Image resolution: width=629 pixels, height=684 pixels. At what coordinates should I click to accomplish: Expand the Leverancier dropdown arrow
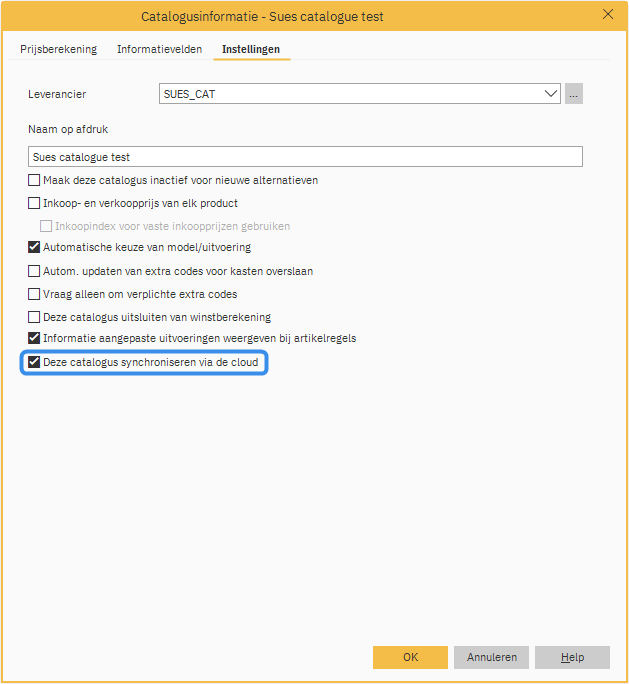pyautogui.click(x=550, y=94)
